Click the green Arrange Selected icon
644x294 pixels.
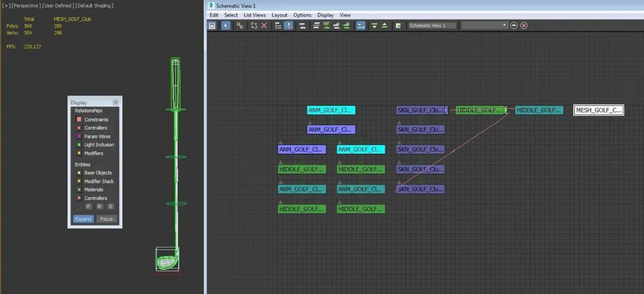click(326, 25)
